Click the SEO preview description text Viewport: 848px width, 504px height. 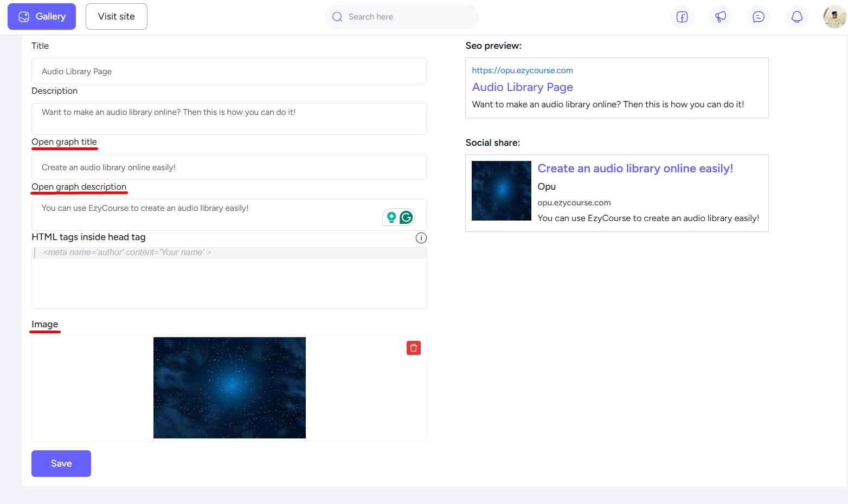(x=608, y=104)
